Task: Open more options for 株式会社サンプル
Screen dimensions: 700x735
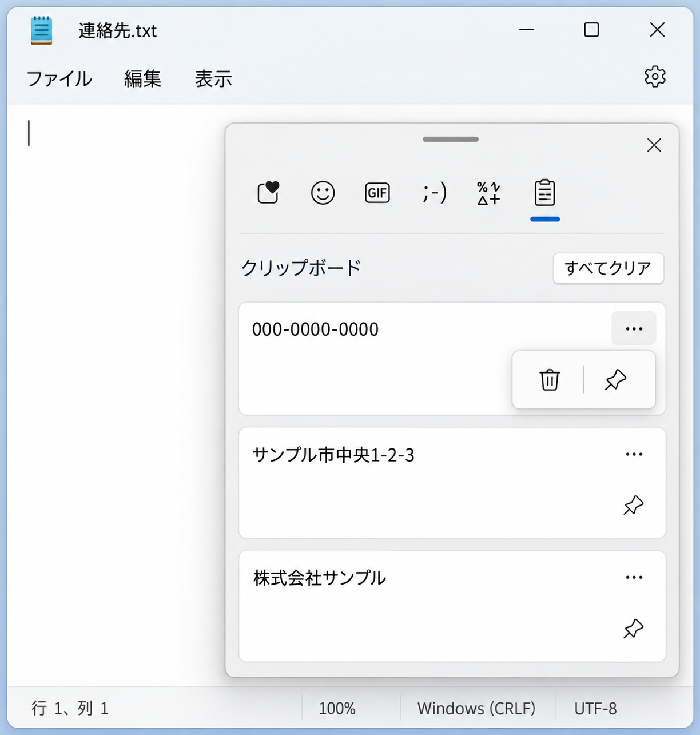Action: pos(634,577)
